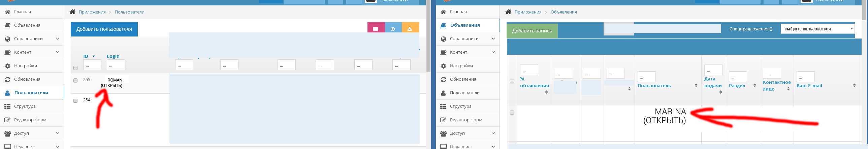Click the filter input under Login column
The image size is (868, 149).
click(x=116, y=65)
